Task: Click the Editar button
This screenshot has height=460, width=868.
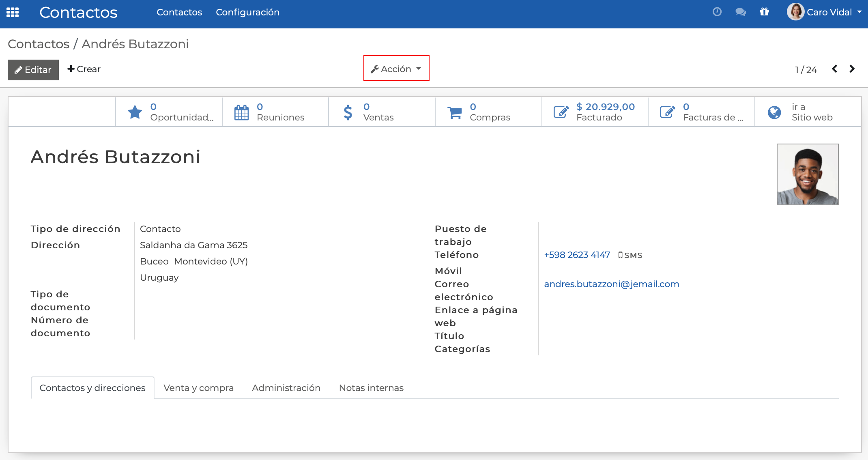Action: [33, 69]
